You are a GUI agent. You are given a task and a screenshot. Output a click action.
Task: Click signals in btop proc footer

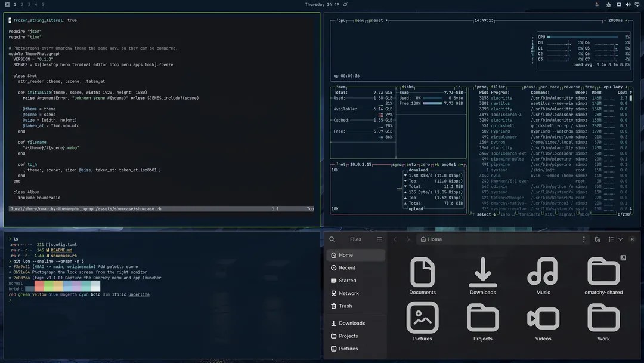567,214
